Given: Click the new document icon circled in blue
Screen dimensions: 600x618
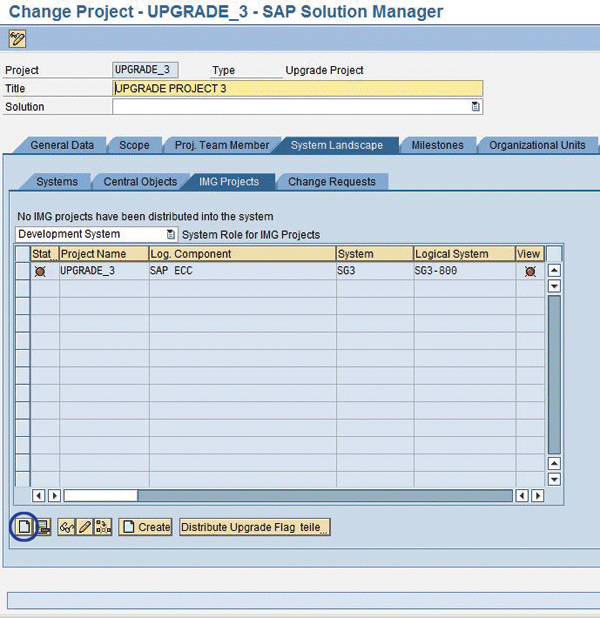Looking at the screenshot, I should tap(24, 526).
